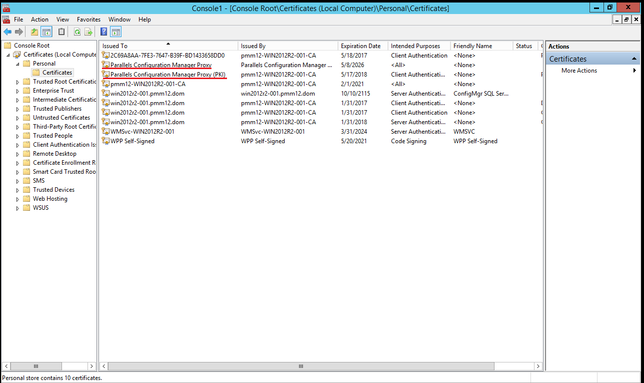Click Code Signing intended purpose cell
This screenshot has height=383, width=644.
(408, 141)
